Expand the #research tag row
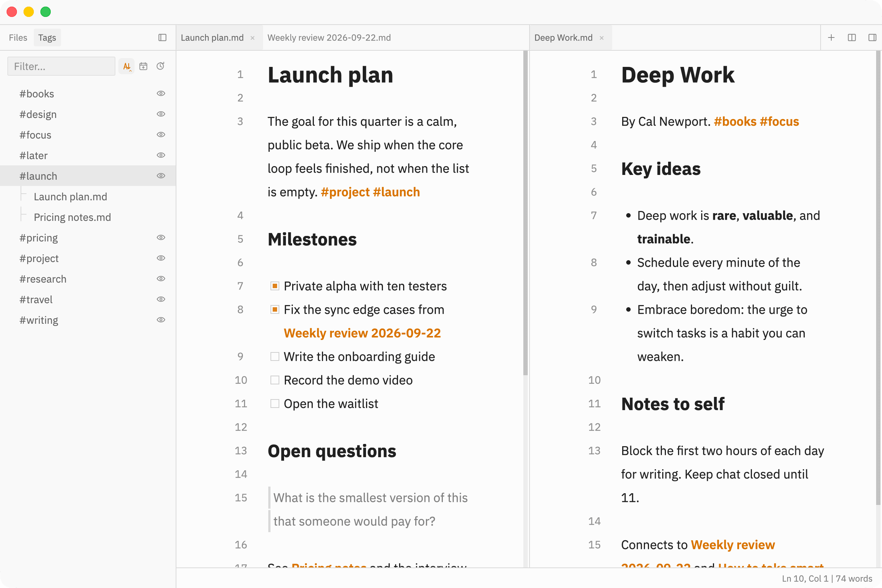882x588 pixels. 88,279
